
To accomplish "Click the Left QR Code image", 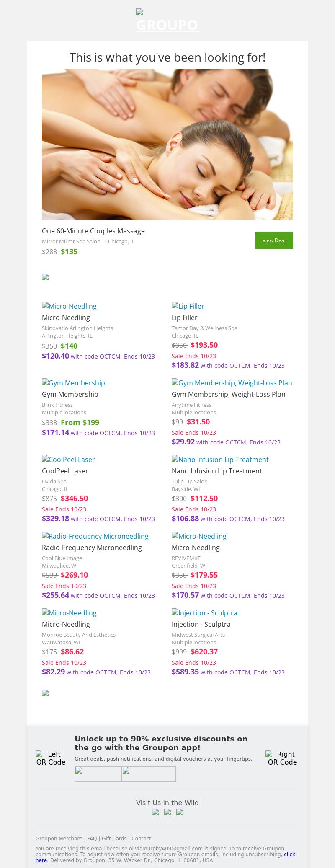I will pyautogui.click(x=51, y=758).
